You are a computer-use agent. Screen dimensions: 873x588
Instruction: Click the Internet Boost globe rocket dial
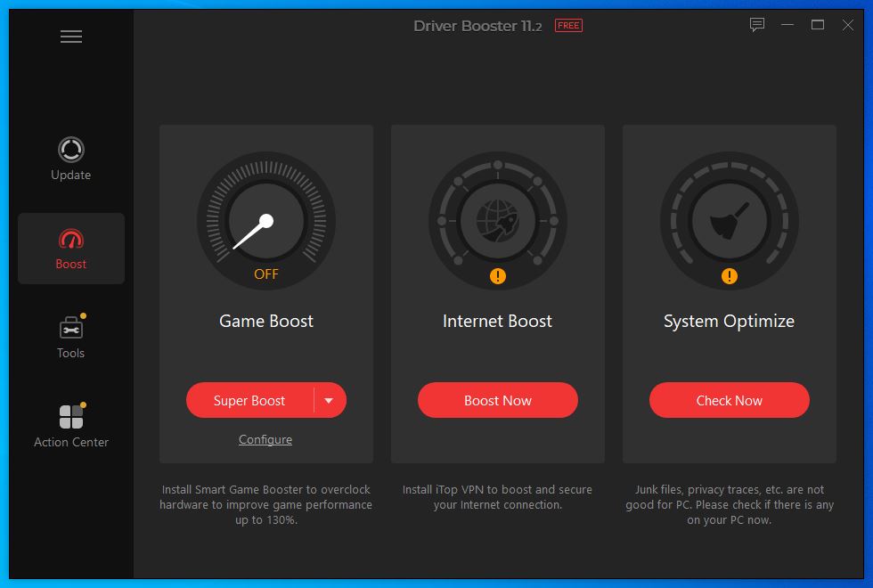pyautogui.click(x=498, y=221)
